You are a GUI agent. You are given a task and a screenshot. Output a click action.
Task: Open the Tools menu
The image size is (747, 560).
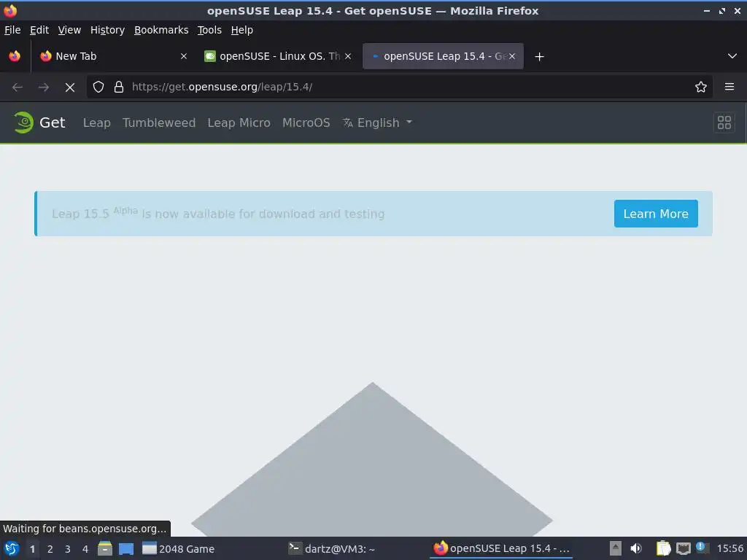[209, 30]
